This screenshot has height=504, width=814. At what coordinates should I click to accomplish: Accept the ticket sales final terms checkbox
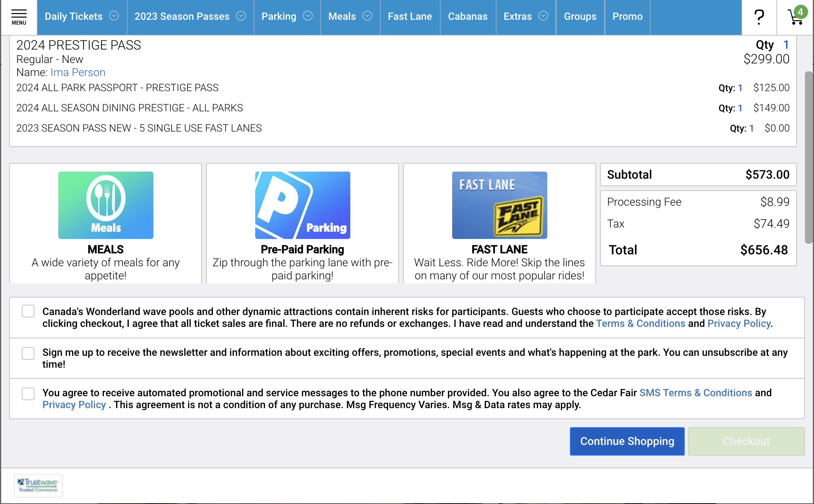pyautogui.click(x=28, y=311)
